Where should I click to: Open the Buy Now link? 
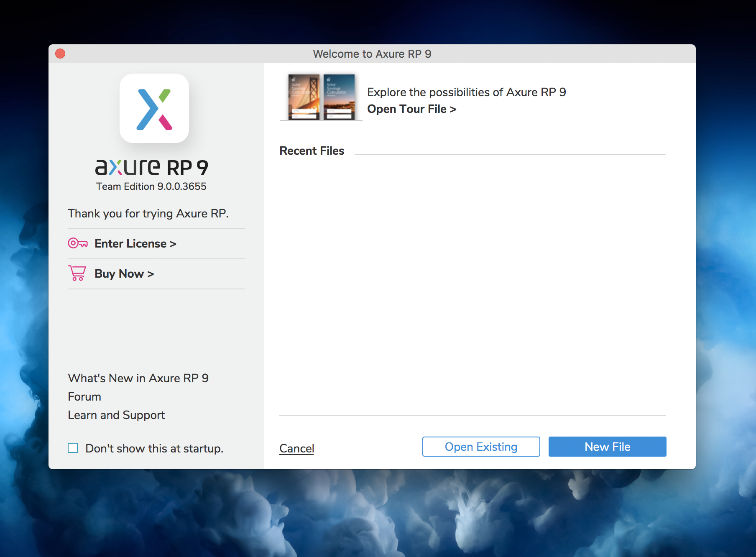(124, 273)
